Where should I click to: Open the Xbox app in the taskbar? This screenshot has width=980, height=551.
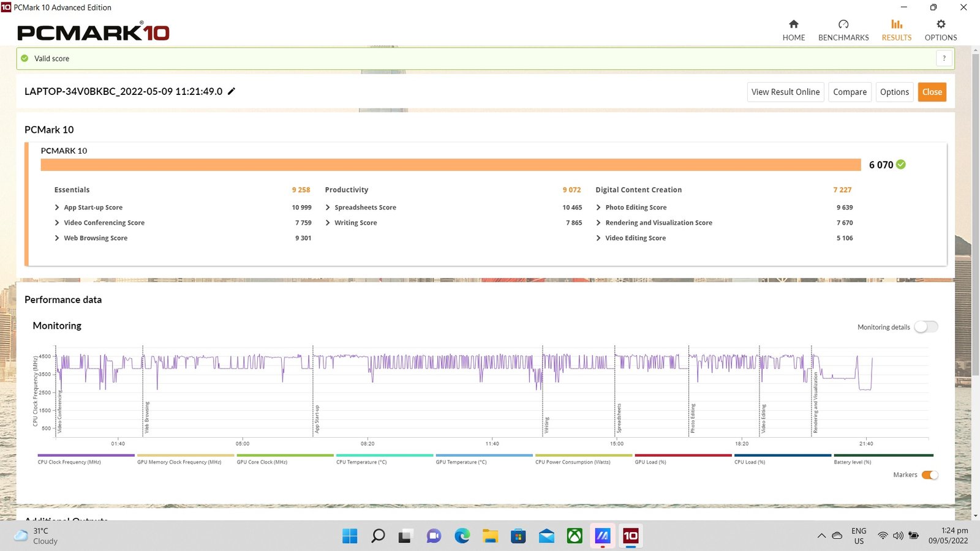coord(575,536)
